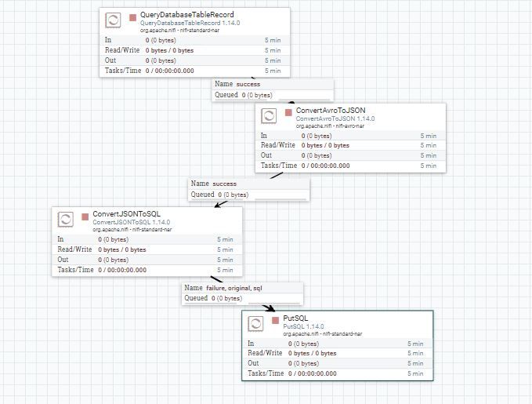
Task: Click the In row of PutSQL
Action: pos(338,344)
